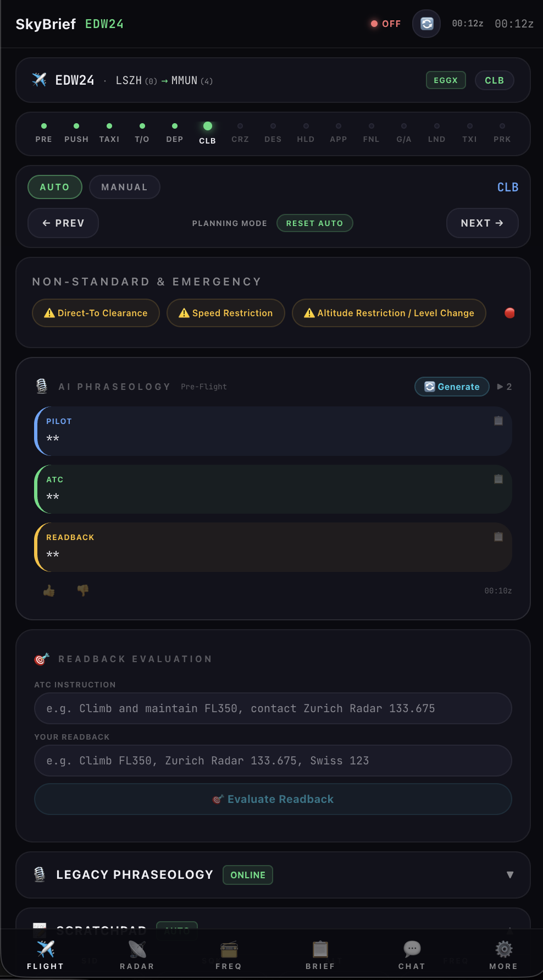Viewport: 543px width, 980px height.
Task: Click the ATC instruction input field
Action: tap(273, 708)
